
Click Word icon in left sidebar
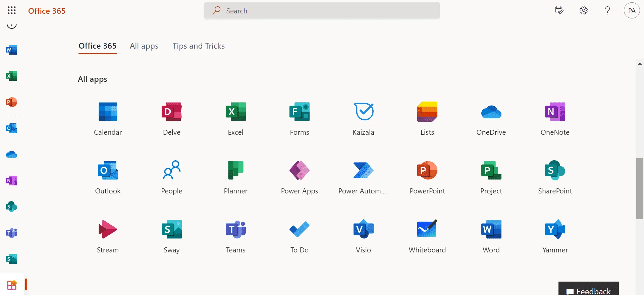coord(12,50)
